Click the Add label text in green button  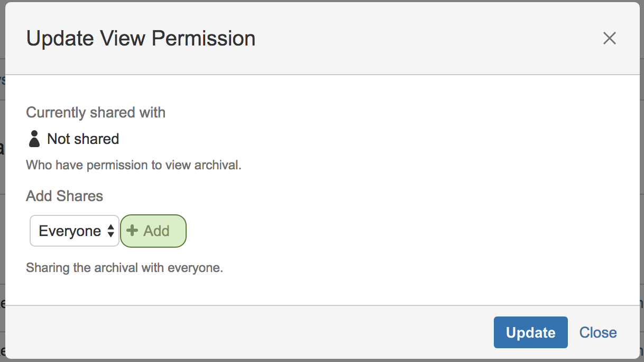pos(157,231)
